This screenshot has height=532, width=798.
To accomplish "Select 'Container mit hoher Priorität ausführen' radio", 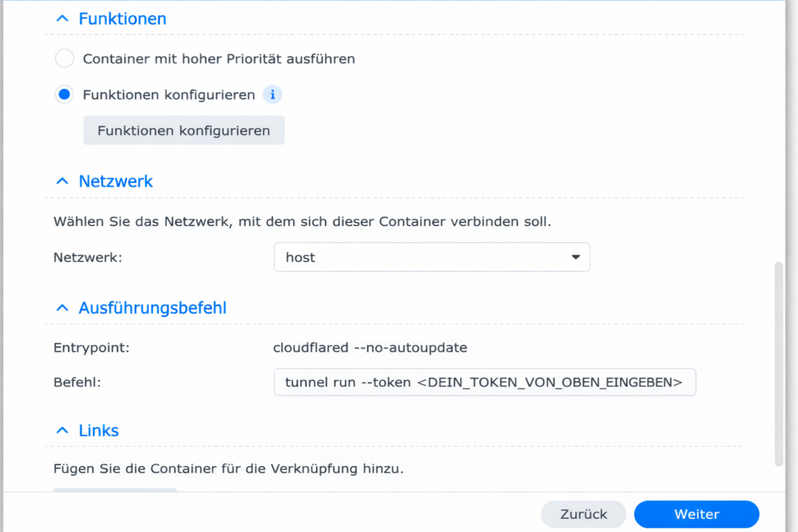I will (x=65, y=58).
